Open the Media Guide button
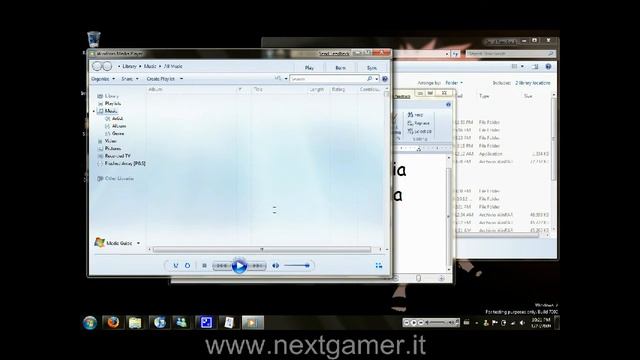This screenshot has height=360, width=640. pos(113,243)
